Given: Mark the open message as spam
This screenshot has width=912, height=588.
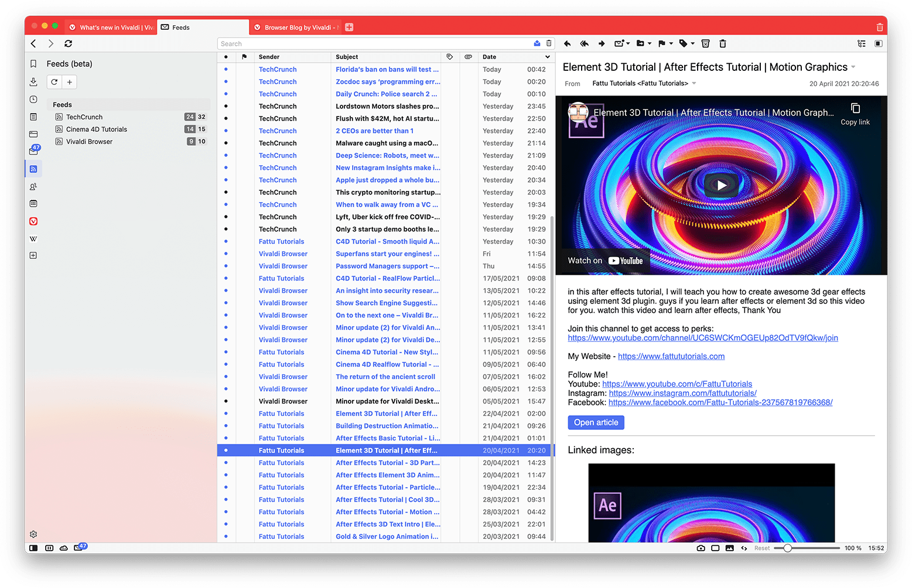Looking at the screenshot, I should 705,43.
